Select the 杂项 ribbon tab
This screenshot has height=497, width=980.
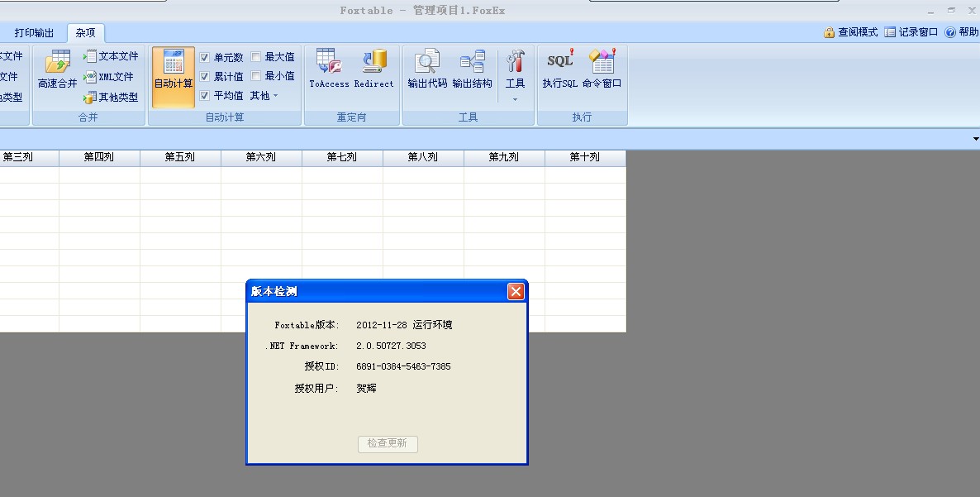coord(86,32)
